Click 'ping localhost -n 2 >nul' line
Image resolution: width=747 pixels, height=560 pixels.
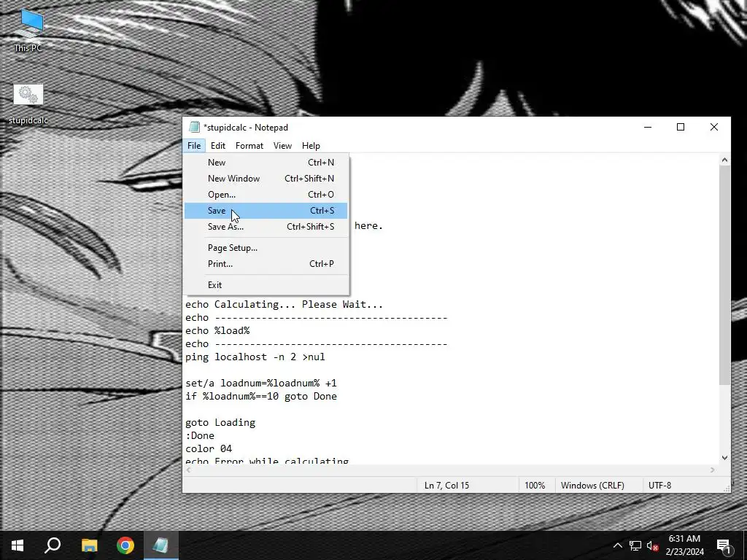(x=255, y=357)
